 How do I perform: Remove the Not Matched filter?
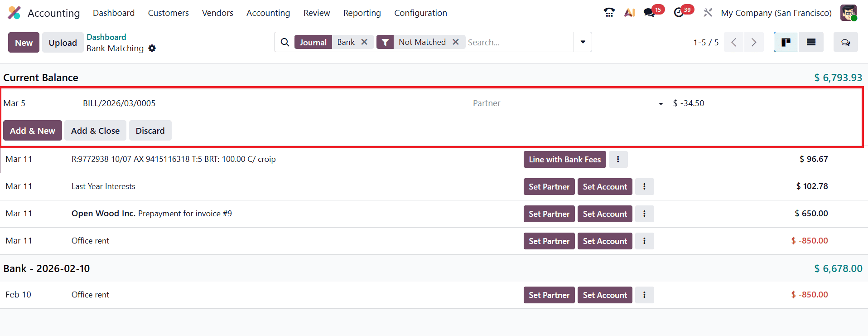(456, 42)
